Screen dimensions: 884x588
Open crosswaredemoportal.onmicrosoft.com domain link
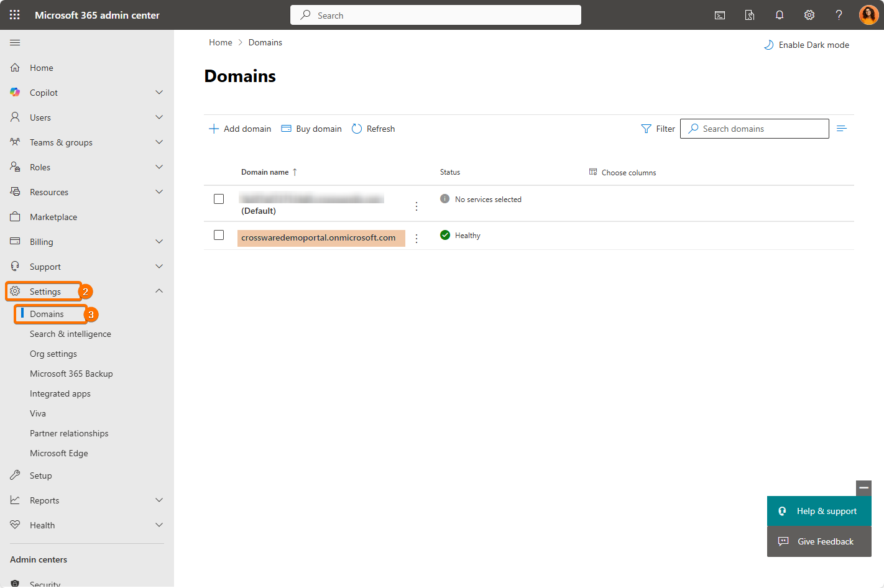pyautogui.click(x=318, y=237)
